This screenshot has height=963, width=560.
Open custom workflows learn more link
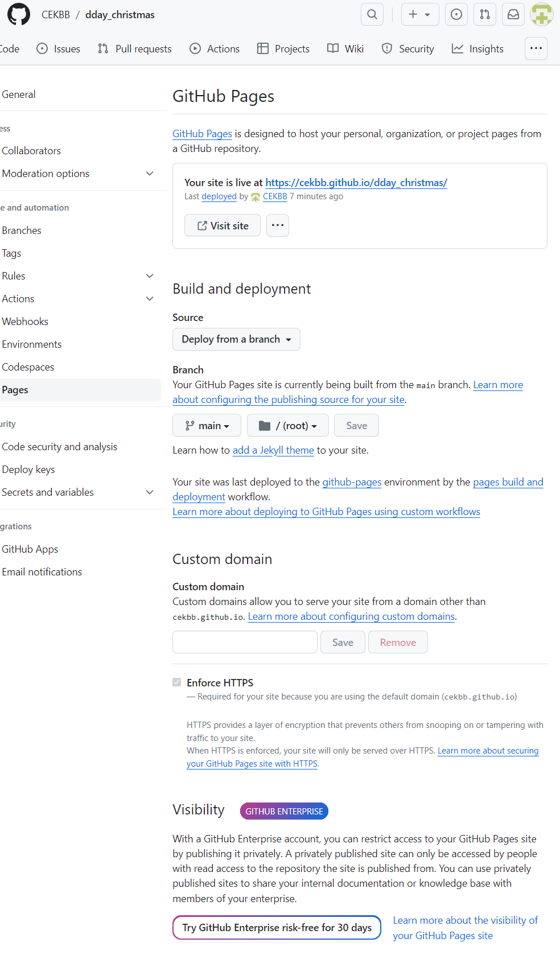click(x=326, y=512)
